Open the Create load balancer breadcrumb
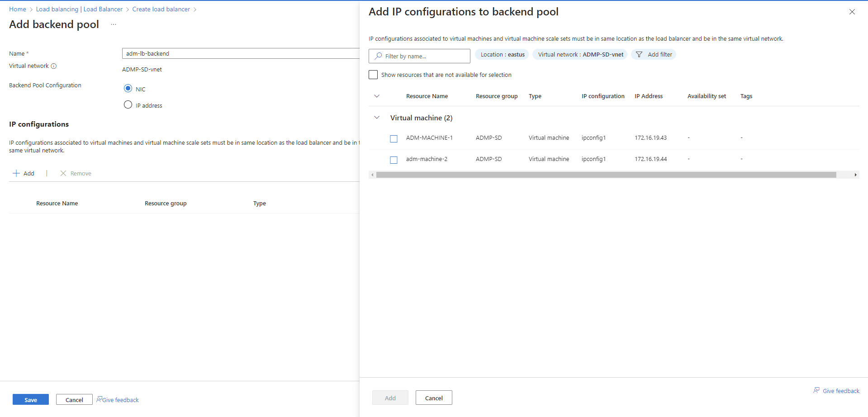Screen dimensions: 868x417 point(161,9)
